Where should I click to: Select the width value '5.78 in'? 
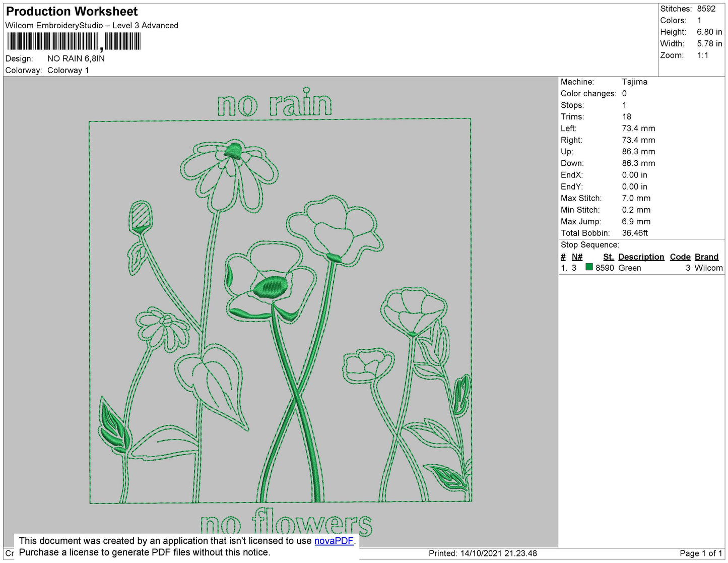(x=709, y=44)
